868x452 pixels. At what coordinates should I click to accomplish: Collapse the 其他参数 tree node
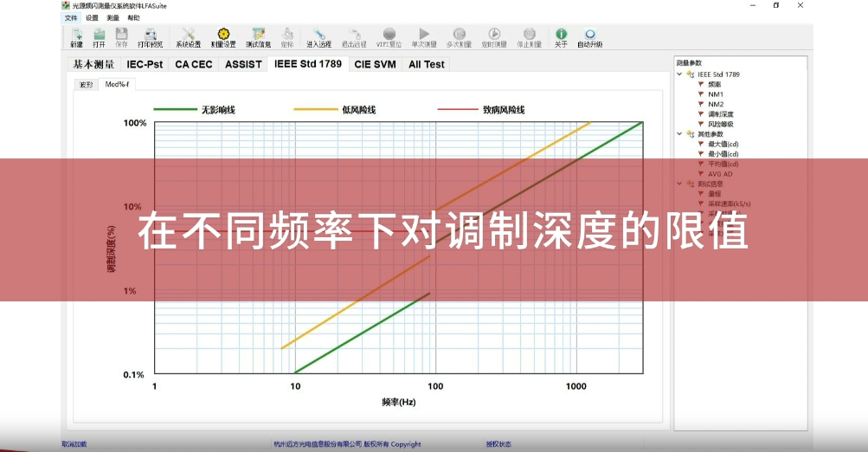coord(680,134)
